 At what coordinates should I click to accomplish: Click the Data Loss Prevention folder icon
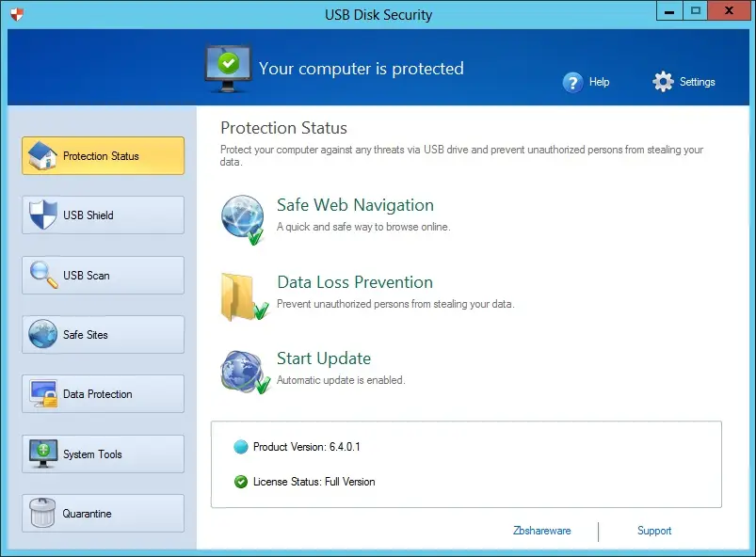click(244, 296)
